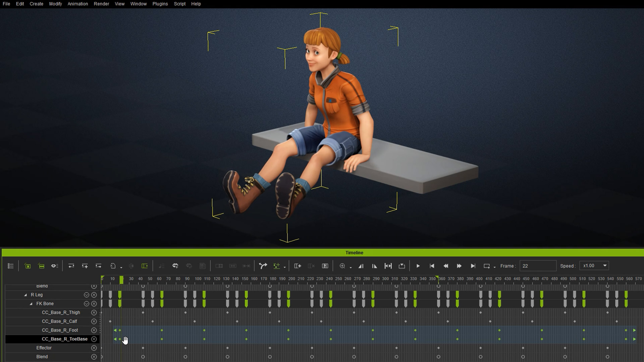The width and height of the screenshot is (644, 362).
Task: Open the reset icon dropdown arrow
Action: [121, 267]
